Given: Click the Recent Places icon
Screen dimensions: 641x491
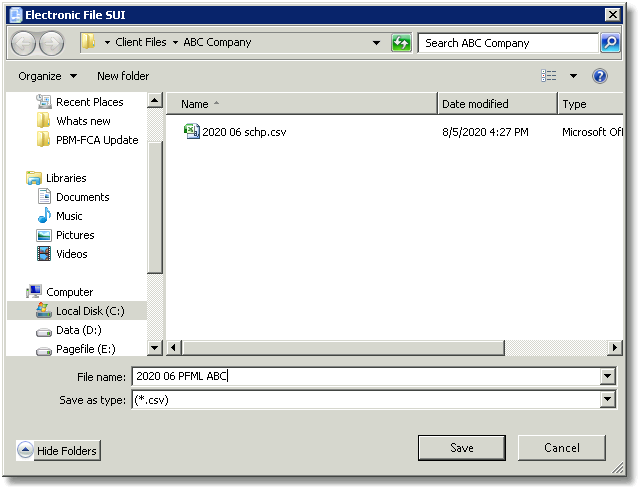Looking at the screenshot, I should pyautogui.click(x=44, y=102).
